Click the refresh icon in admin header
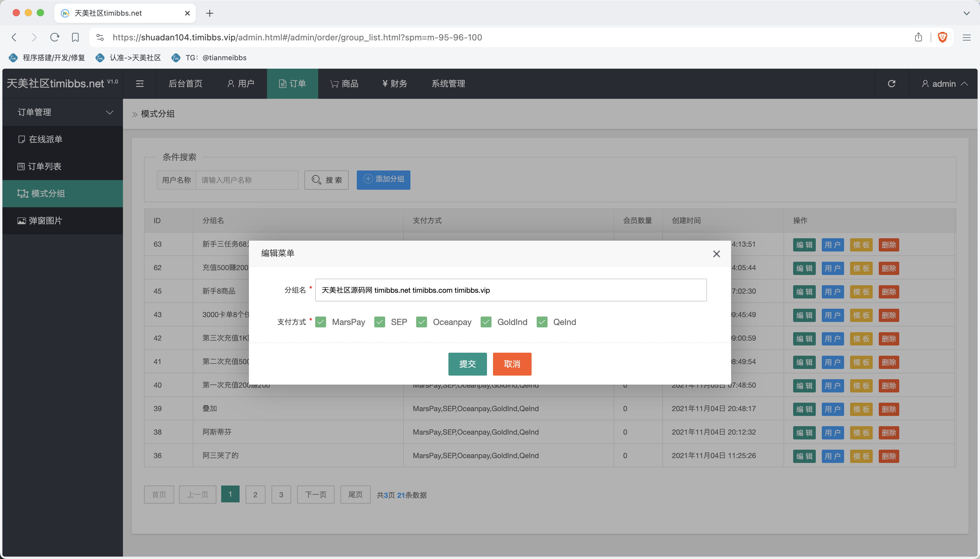The width and height of the screenshot is (980, 559). point(891,84)
